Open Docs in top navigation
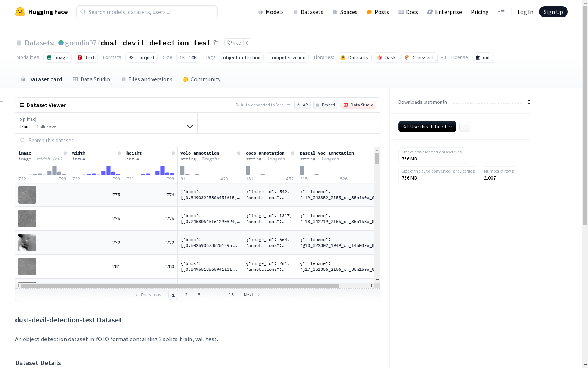 coord(408,12)
